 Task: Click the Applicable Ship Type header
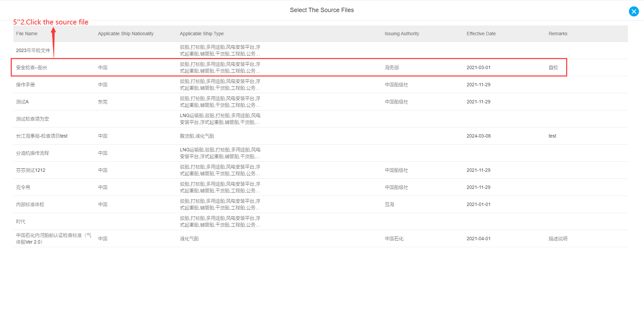pos(202,34)
